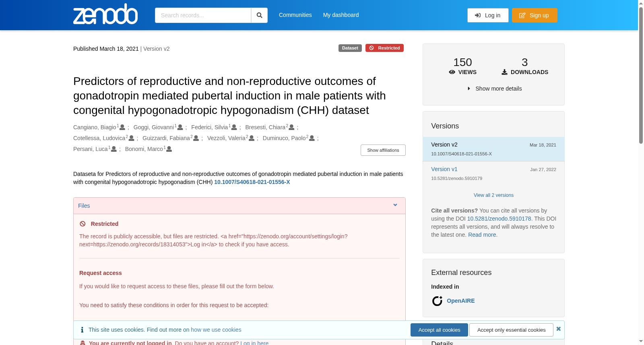Viewport: 644px width, 345px height.
Task: Click the Zenodo logo
Action: click(x=105, y=14)
